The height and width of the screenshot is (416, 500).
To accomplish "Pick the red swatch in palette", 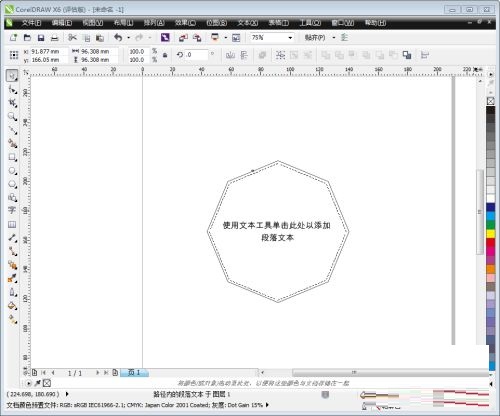I will tap(491, 242).
